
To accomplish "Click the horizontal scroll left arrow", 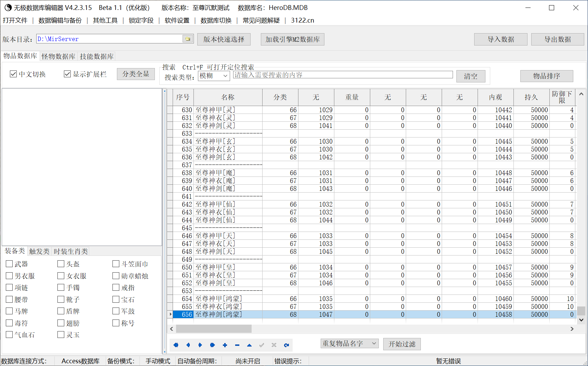I will coord(172,329).
